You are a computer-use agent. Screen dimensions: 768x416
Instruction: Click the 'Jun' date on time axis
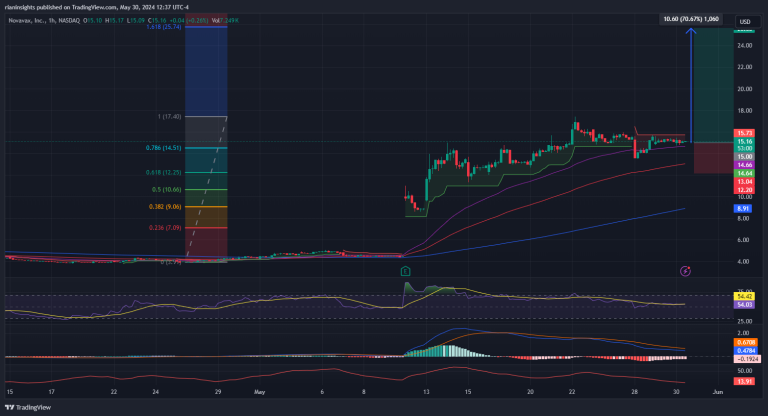(x=717, y=394)
